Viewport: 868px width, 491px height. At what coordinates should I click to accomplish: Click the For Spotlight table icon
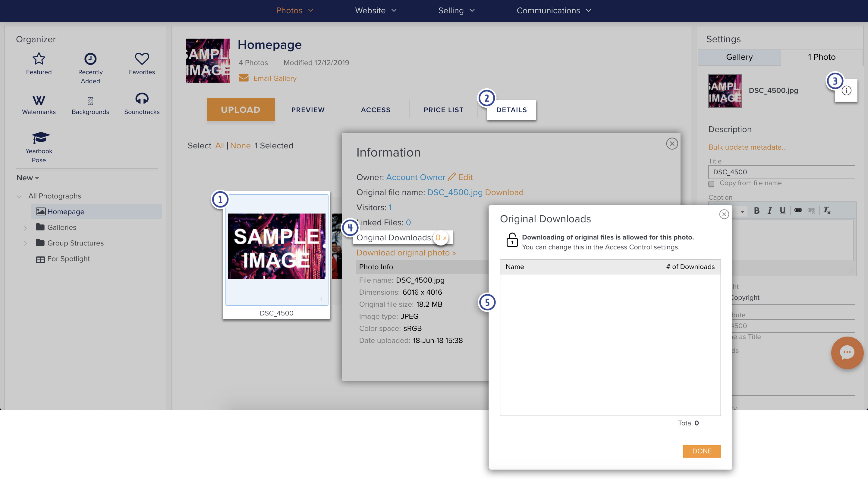[40, 259]
